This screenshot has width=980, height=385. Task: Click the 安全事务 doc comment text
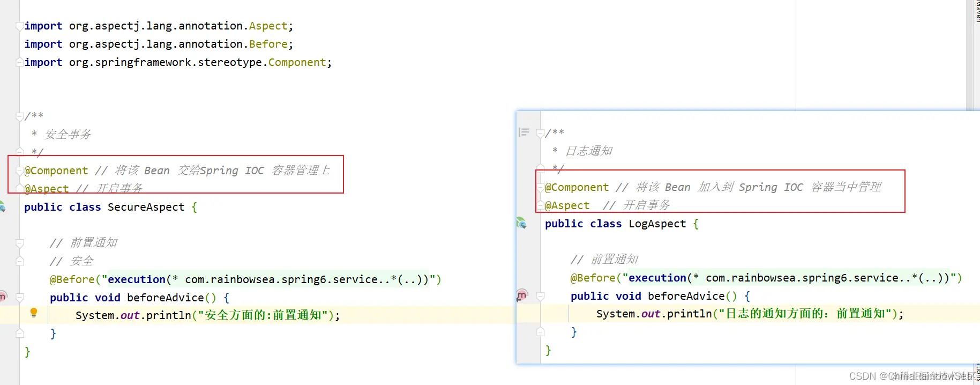(x=68, y=134)
